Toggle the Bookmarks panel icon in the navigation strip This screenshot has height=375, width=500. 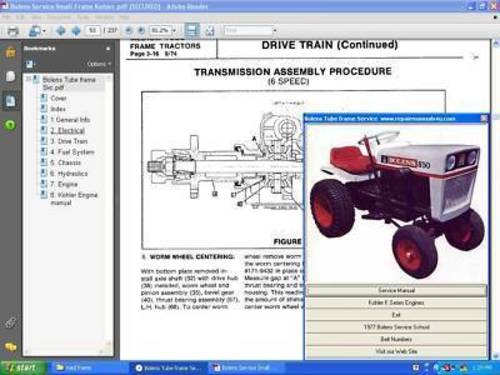[10, 100]
